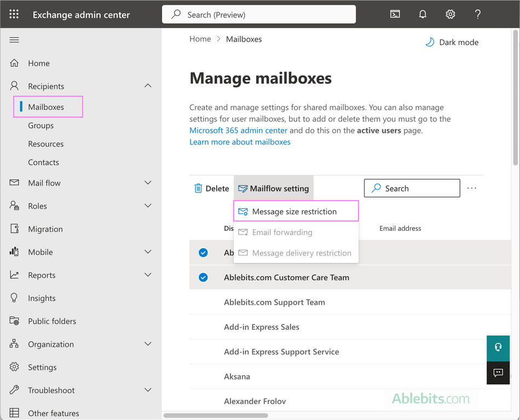Click the sidebar Settings gear icon

pyautogui.click(x=14, y=367)
